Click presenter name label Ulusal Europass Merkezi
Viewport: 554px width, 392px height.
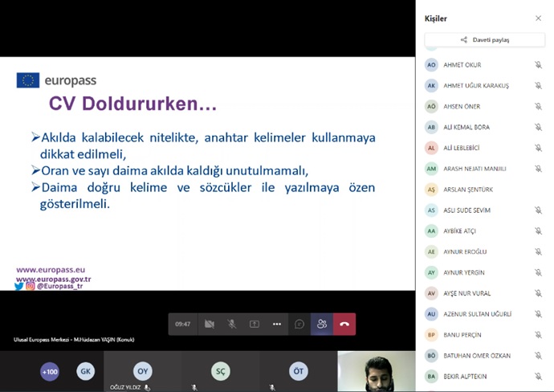(74, 340)
